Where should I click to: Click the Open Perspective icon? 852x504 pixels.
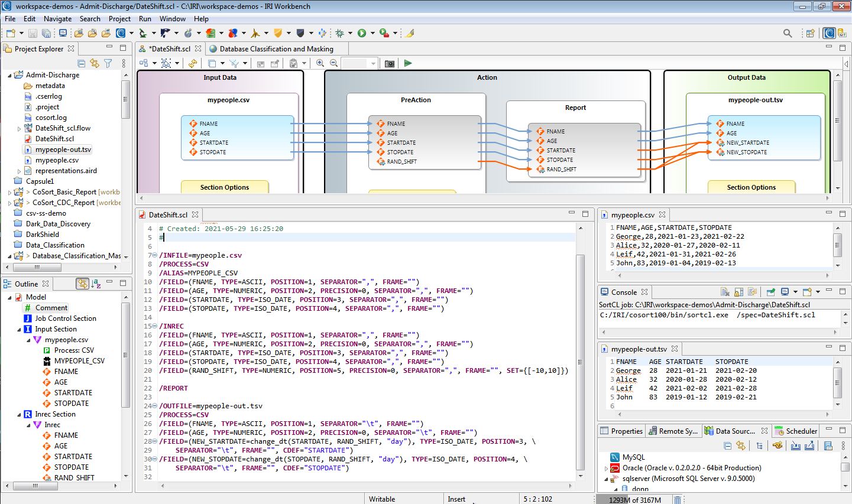811,33
